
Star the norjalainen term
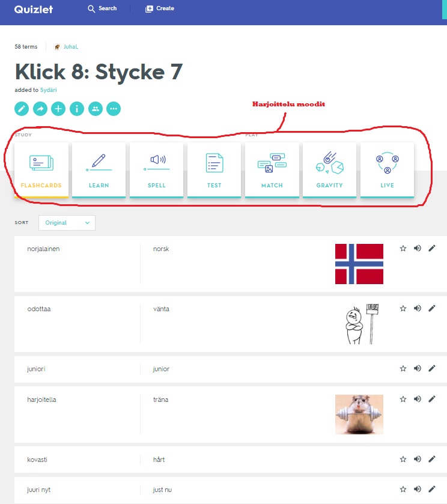pyautogui.click(x=403, y=248)
